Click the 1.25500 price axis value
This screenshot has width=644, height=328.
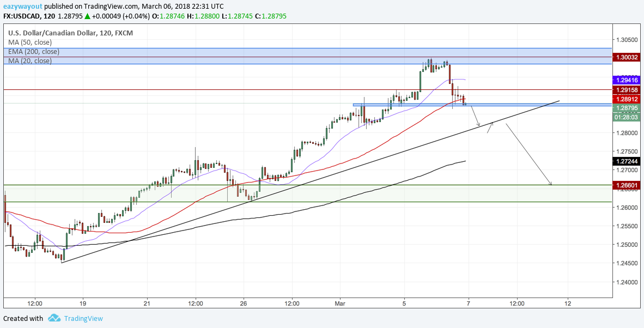(x=625, y=226)
